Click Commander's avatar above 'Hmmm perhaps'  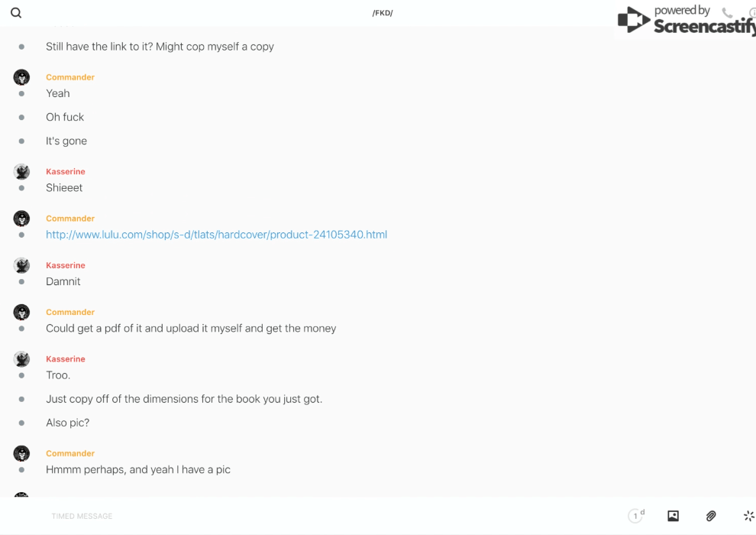point(21,453)
